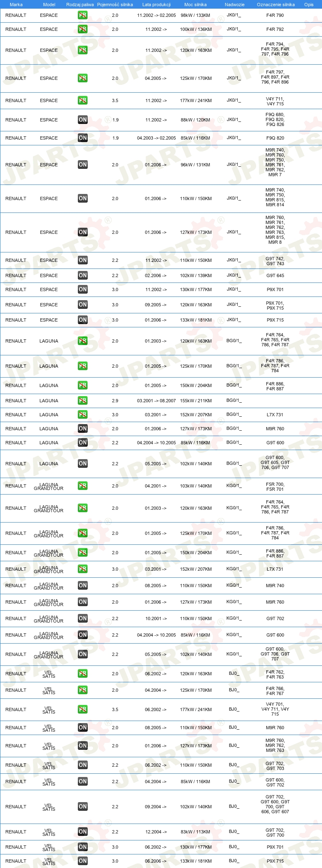This screenshot has width=322, height=868.
Task: Click the 06.2006 -> production date cell
Action: pos(156,861)
